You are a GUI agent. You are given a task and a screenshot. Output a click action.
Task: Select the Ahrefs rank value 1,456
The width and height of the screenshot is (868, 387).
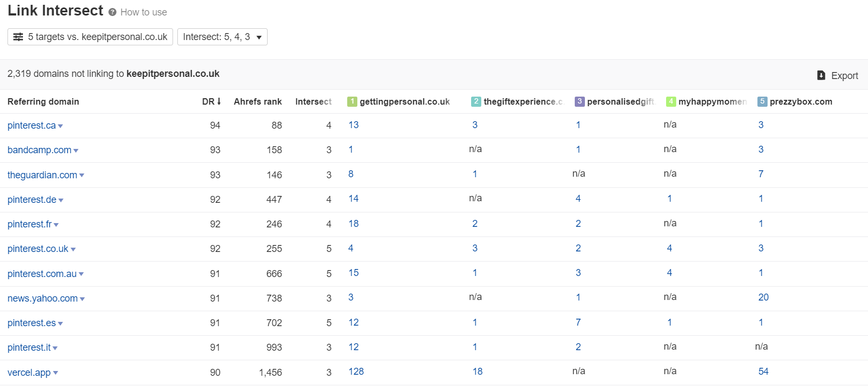click(270, 373)
